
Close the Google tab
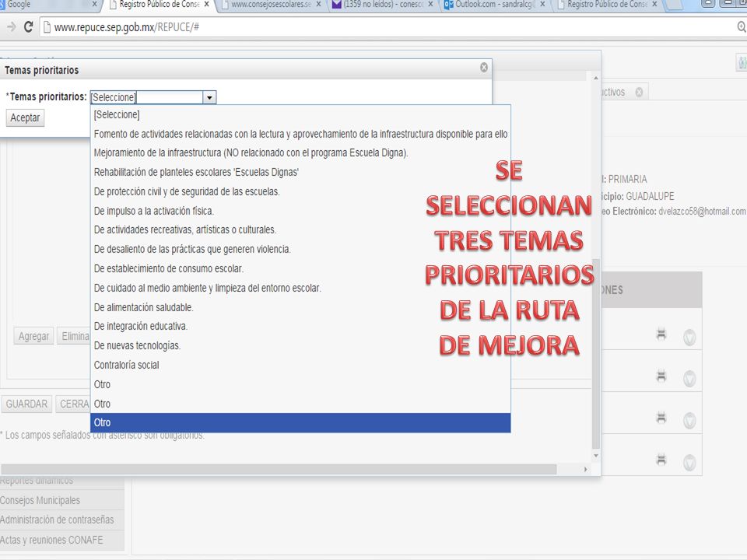tap(94, 5)
